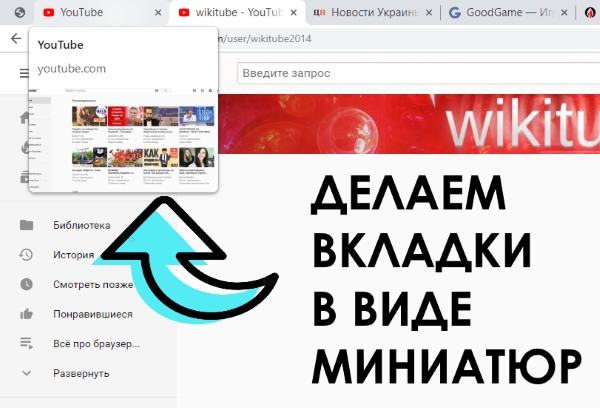Click the globe icon of the first tab
Viewport: 600px width, 408px height.
[x=18, y=13]
